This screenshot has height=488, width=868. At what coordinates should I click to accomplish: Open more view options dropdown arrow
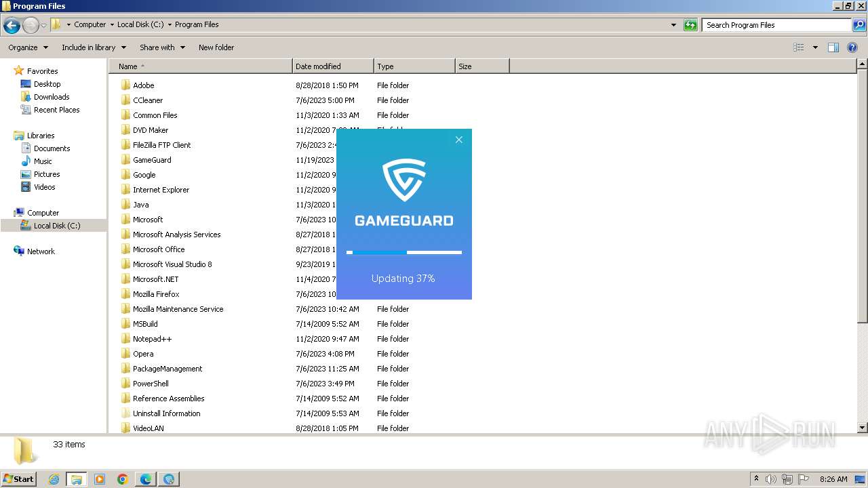click(815, 47)
